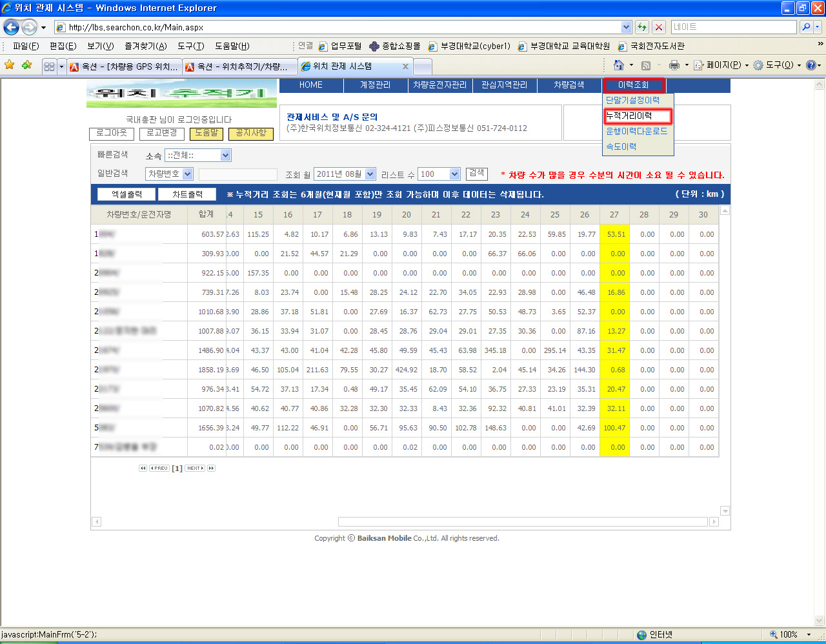Open the 차량검색 navigation menu

(569, 85)
